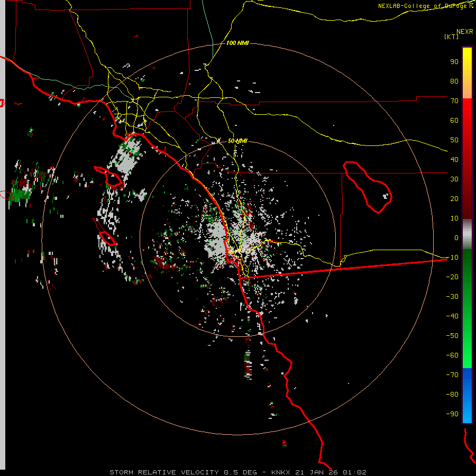Image resolution: width=476 pixels, height=476 pixels.
Task: Select the 20 value on velocity scale
Action: (x=454, y=198)
